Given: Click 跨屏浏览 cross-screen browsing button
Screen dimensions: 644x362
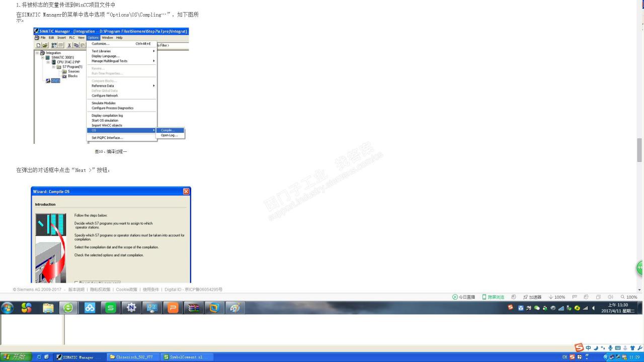Looking at the screenshot, I should tap(493, 297).
